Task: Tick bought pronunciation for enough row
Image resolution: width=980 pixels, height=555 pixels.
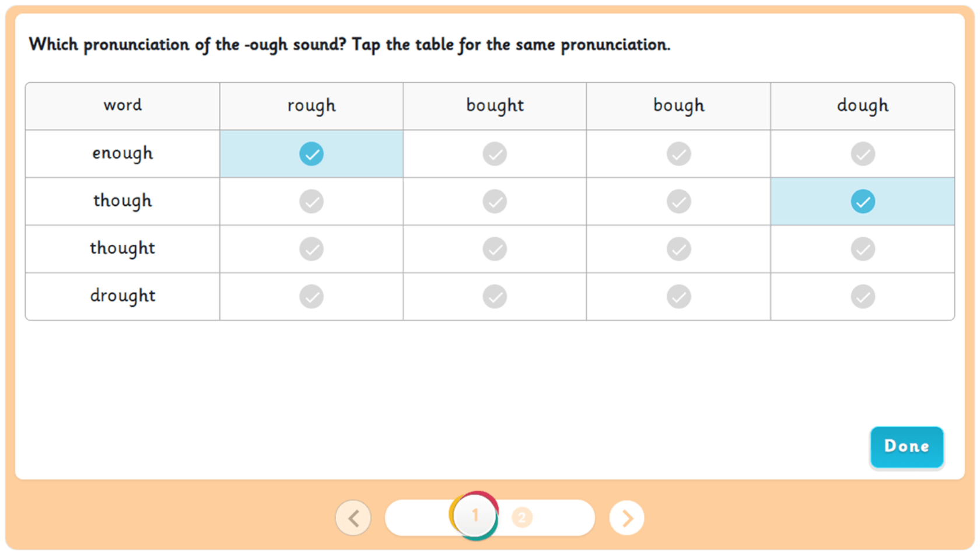Action: pyautogui.click(x=495, y=154)
